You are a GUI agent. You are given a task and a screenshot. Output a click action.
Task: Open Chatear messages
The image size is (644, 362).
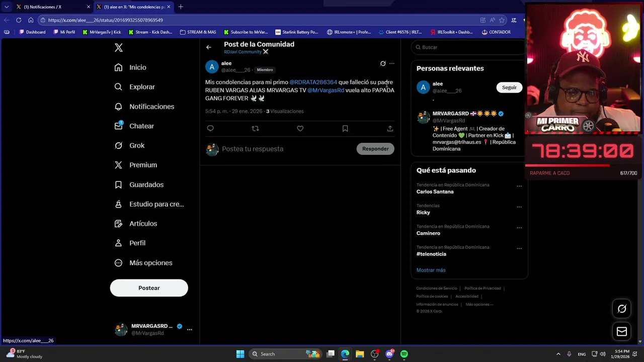coord(134,126)
